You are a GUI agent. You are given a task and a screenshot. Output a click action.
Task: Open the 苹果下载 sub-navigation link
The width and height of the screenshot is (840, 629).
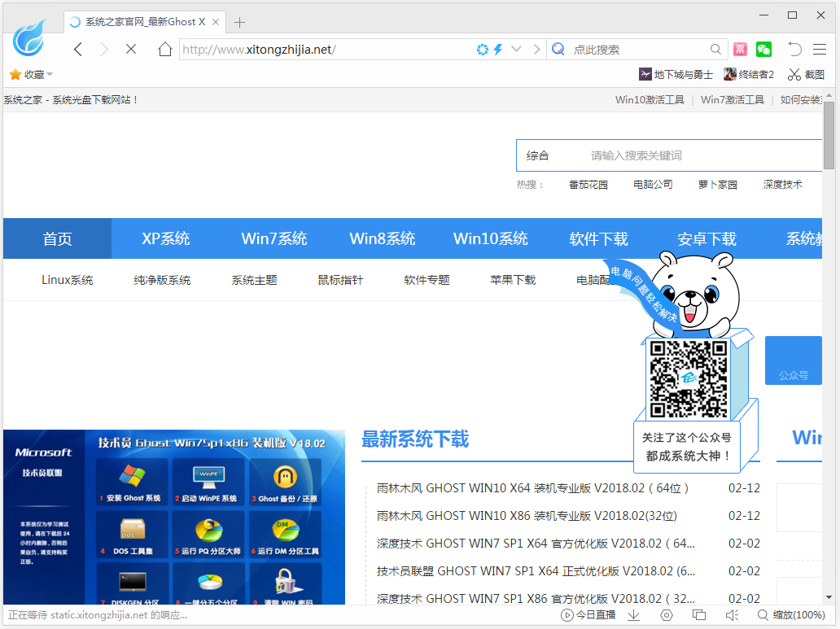click(514, 280)
